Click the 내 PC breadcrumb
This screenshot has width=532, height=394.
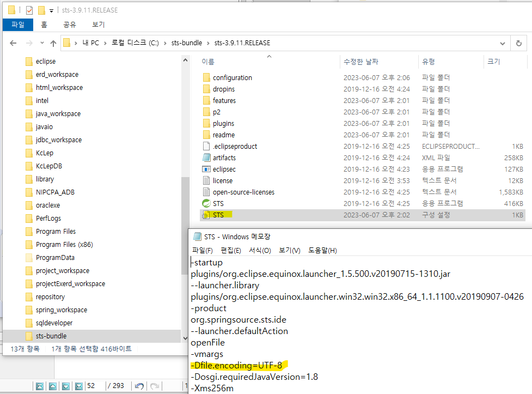click(90, 43)
